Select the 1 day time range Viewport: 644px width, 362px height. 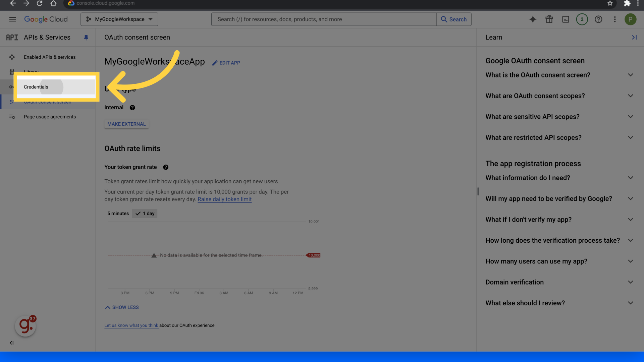point(145,214)
